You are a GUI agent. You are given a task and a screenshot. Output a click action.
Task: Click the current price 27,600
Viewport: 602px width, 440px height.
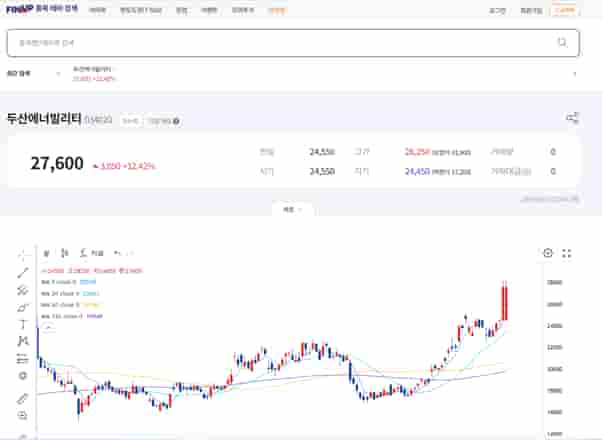point(57,164)
